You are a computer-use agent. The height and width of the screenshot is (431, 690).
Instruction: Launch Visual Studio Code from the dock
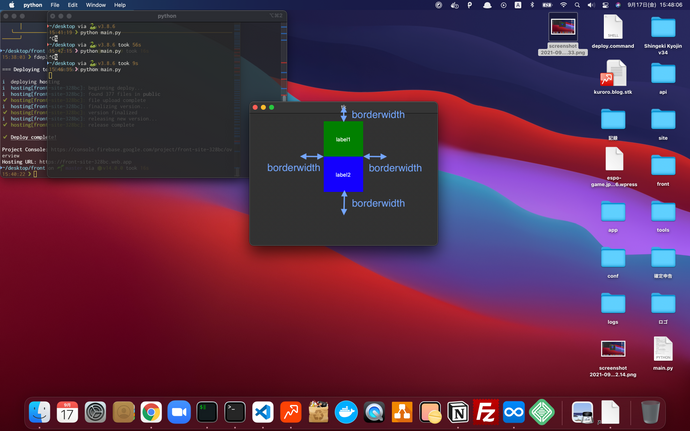click(x=263, y=411)
